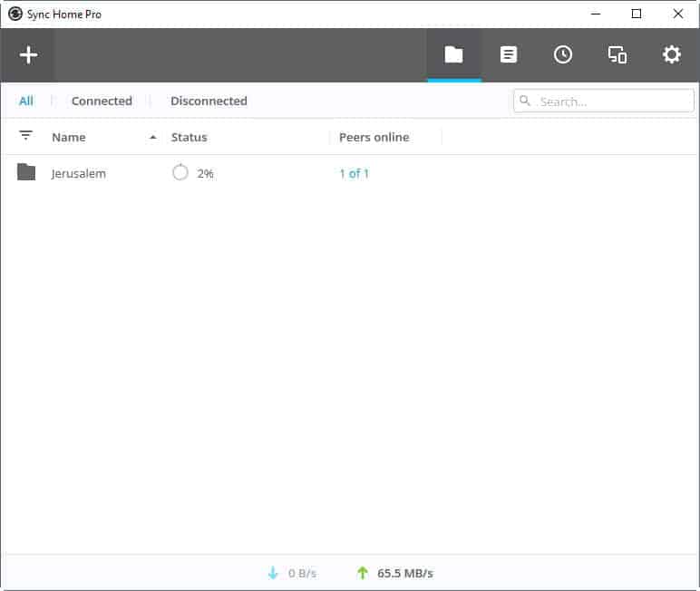Click the filter columns icon
This screenshot has height=591, width=700.
pos(25,135)
